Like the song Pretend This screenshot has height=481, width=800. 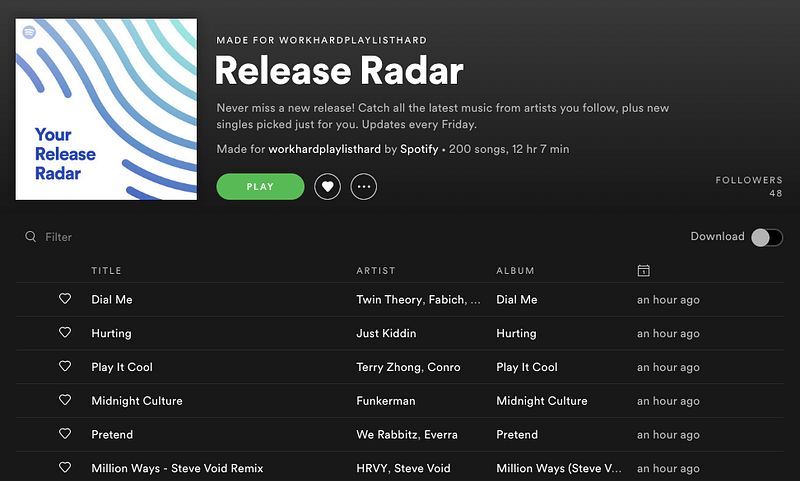tap(65, 433)
